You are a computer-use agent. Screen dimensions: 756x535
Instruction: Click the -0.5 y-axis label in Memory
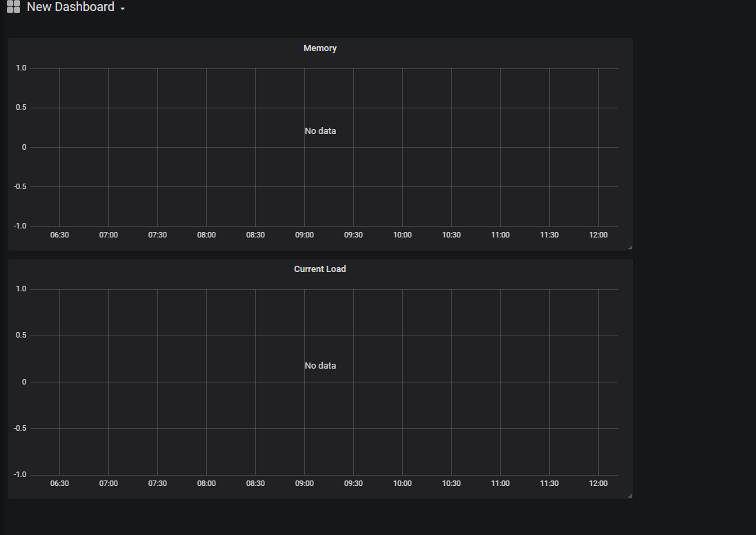click(20, 187)
